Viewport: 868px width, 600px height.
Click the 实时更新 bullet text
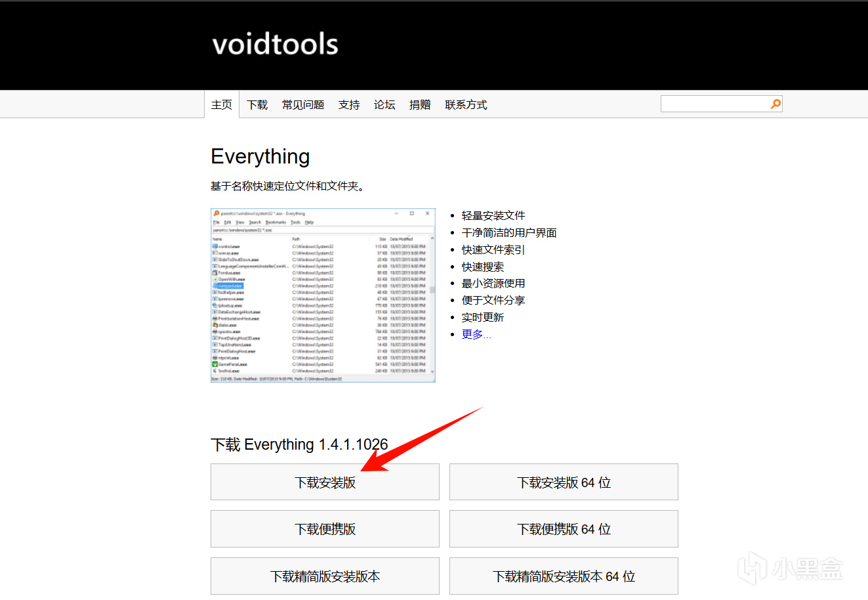[483, 317]
